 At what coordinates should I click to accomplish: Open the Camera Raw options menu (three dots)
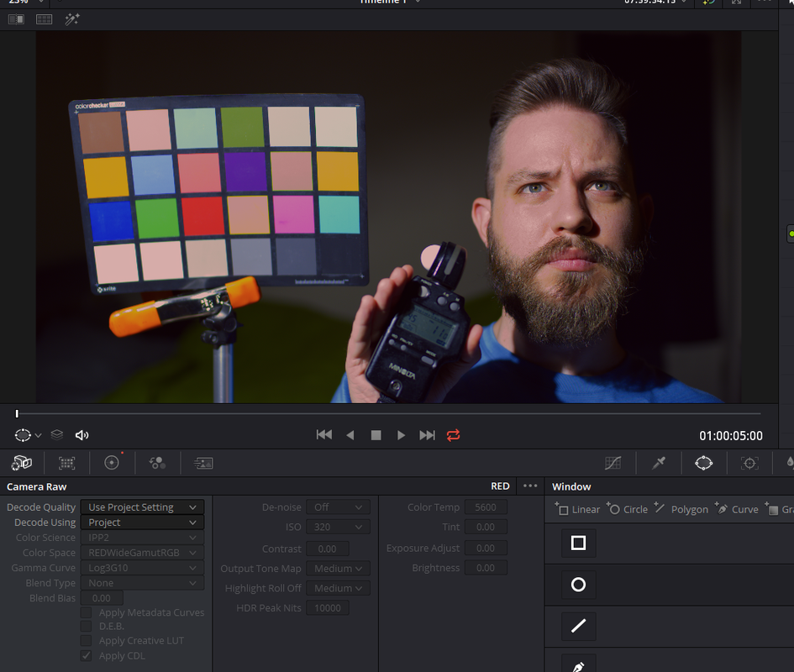point(530,486)
